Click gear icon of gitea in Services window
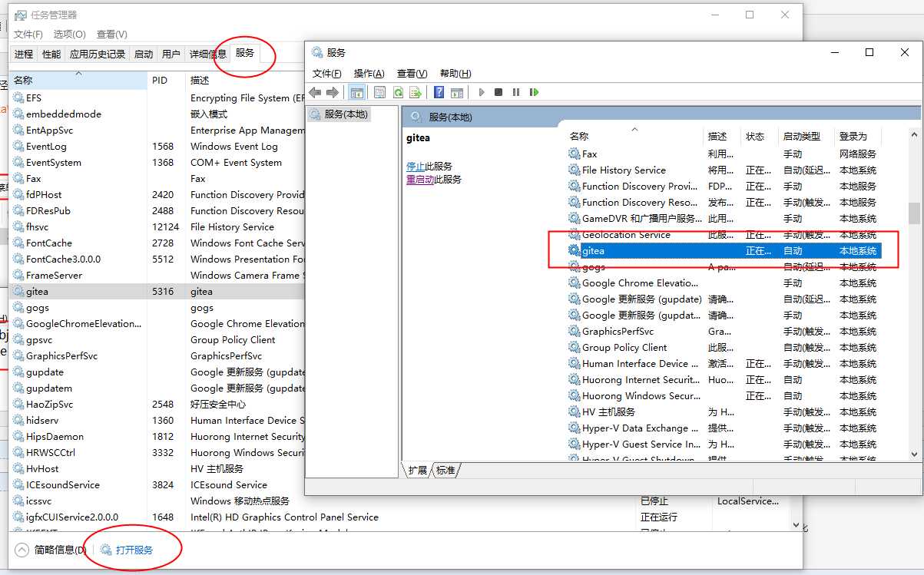Image resolution: width=924 pixels, height=575 pixels. click(574, 251)
